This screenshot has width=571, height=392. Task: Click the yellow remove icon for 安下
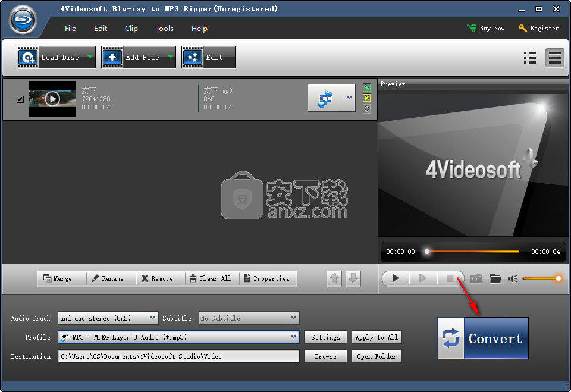[366, 98]
